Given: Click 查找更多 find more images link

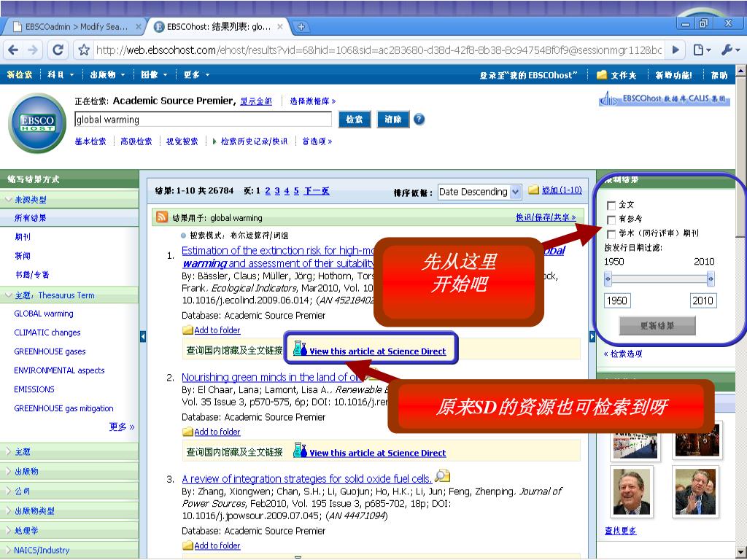Looking at the screenshot, I should tap(620, 531).
